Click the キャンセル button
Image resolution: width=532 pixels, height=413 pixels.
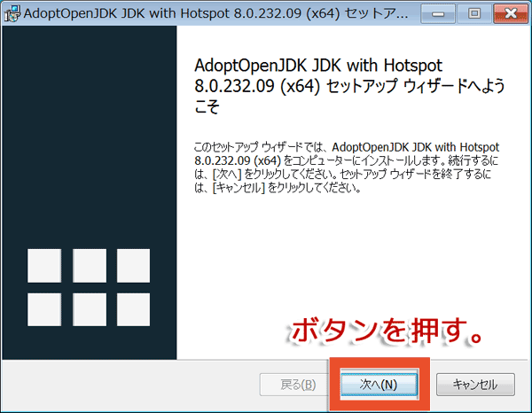[475, 385]
